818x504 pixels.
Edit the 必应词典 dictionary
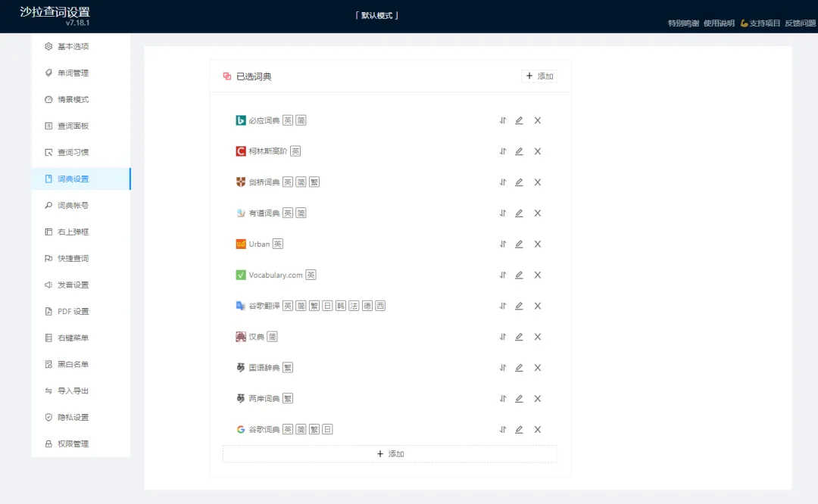[519, 120]
